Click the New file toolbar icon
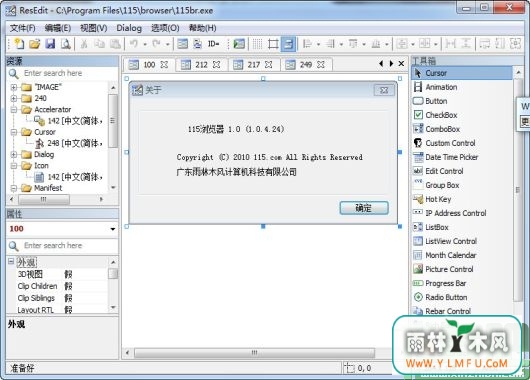Viewport: 530px width, 380px height. [x=19, y=44]
